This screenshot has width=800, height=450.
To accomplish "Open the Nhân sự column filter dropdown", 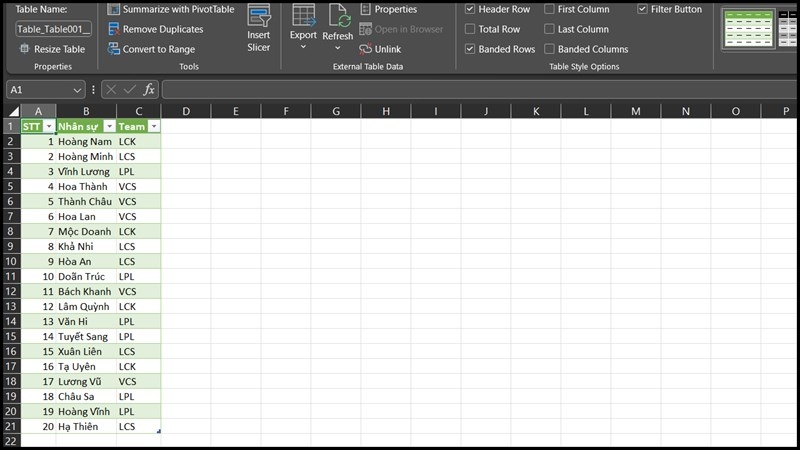I will 109,127.
